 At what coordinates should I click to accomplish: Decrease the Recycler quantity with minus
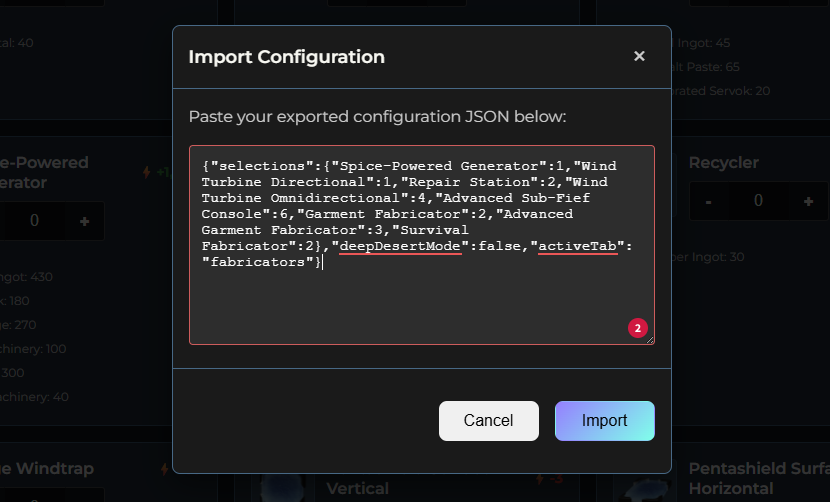click(x=708, y=201)
